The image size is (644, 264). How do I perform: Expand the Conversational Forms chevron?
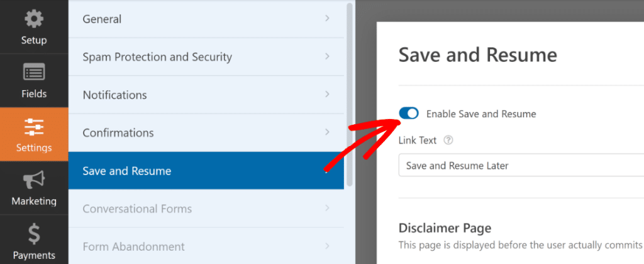(x=327, y=209)
